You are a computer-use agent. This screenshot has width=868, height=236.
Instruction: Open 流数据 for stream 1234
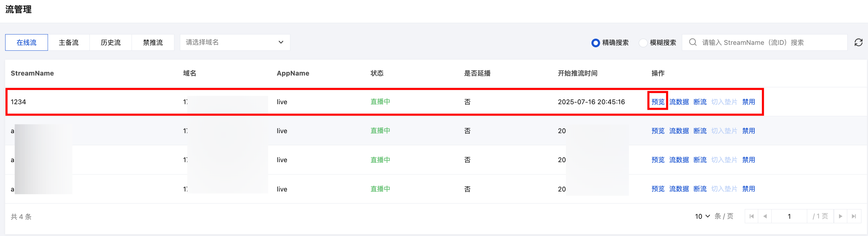[x=679, y=102]
